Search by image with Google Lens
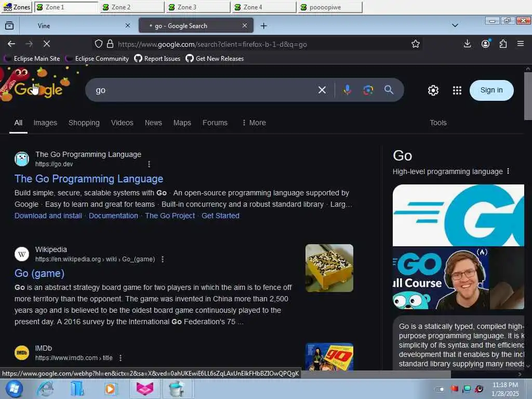The height and width of the screenshot is (399, 532). tap(368, 90)
